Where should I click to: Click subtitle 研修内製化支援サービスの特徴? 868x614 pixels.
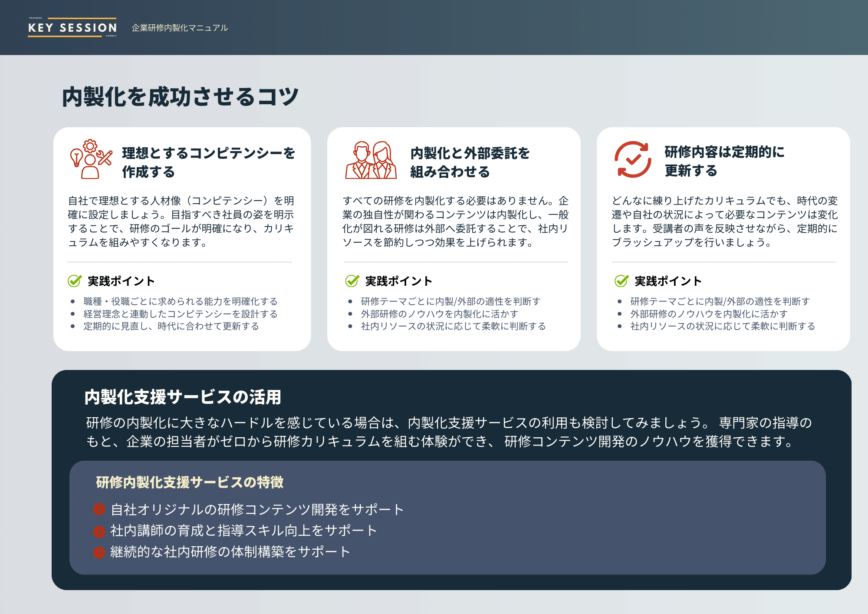pos(190,482)
